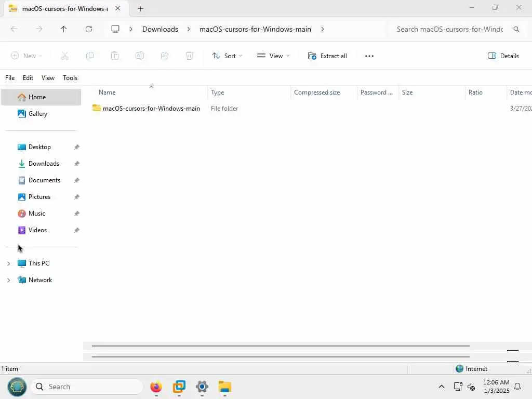The height and width of the screenshot is (399, 532).
Task: Open the VirtualBox taskbar icon
Action: tap(179, 387)
